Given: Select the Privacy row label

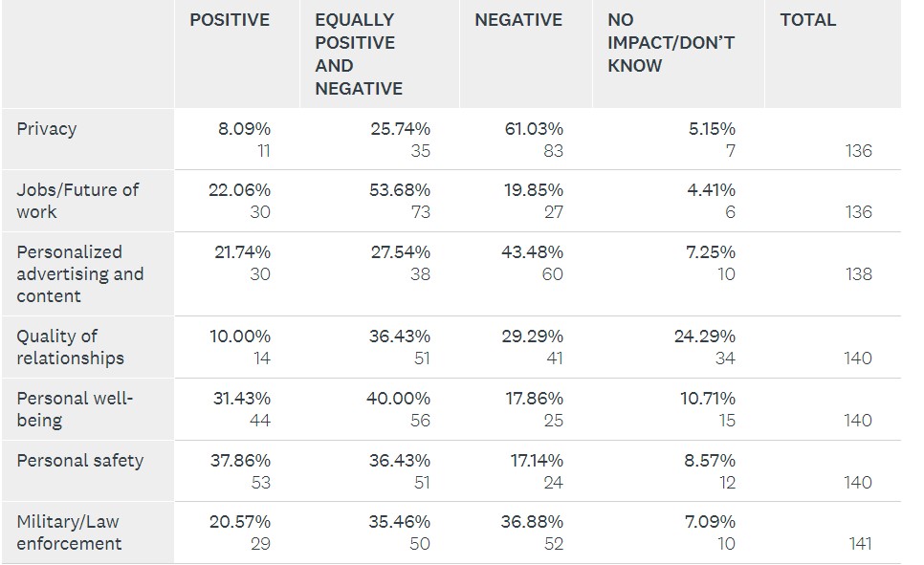Looking at the screenshot, I should (46, 129).
